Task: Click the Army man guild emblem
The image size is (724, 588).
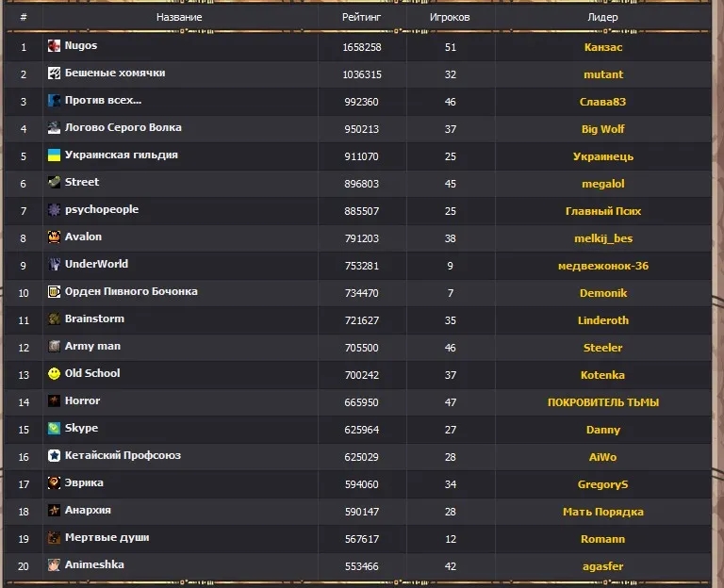Action: (54, 346)
